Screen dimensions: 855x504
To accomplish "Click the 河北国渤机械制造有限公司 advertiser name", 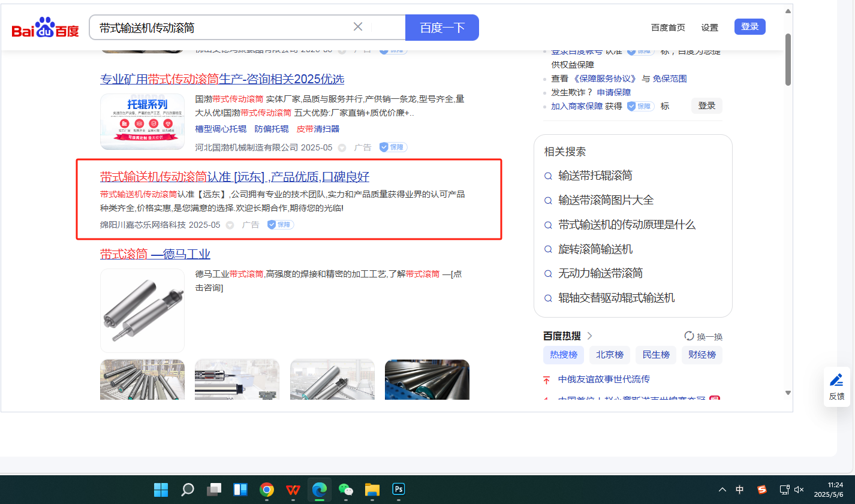I will pos(246,147).
